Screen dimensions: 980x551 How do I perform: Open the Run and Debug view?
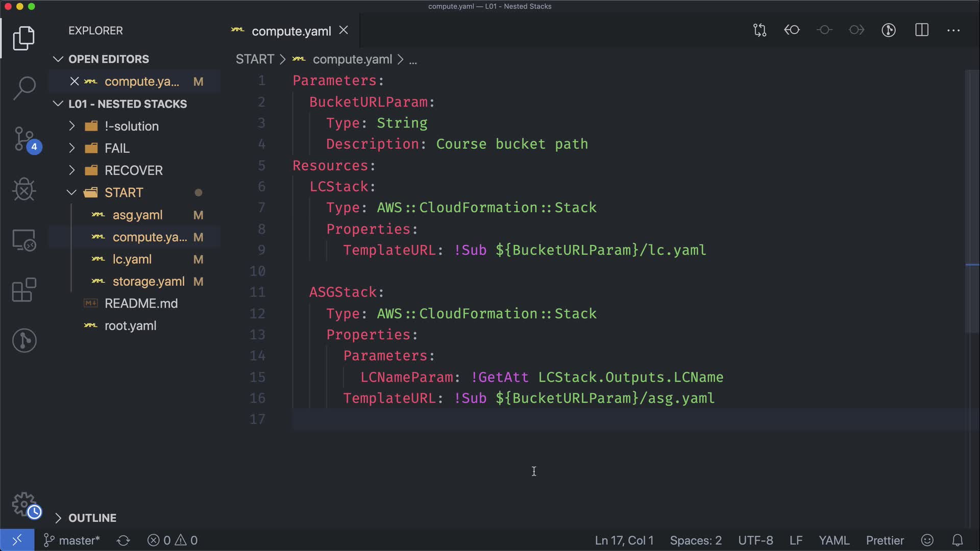24,189
